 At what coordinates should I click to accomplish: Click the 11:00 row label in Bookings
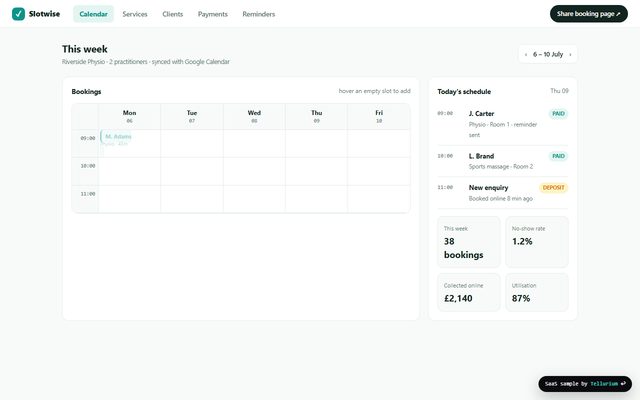pyautogui.click(x=88, y=194)
